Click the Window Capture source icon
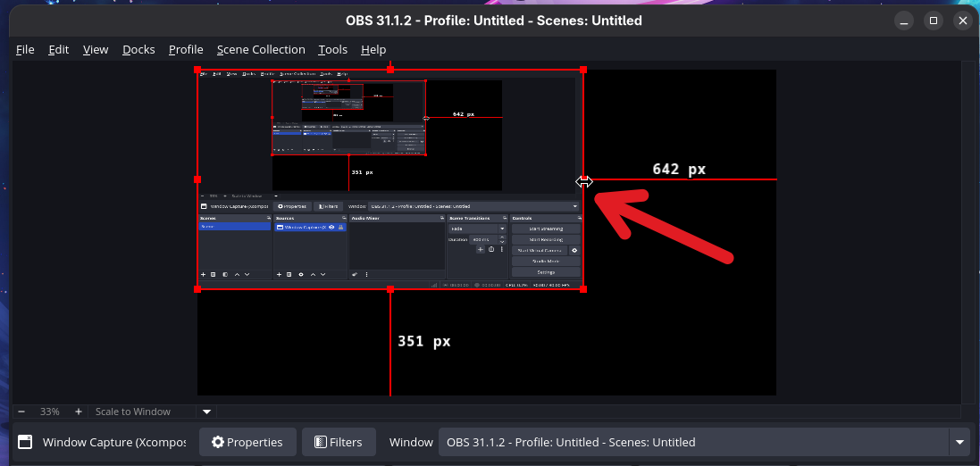The image size is (980, 466). coord(25,442)
